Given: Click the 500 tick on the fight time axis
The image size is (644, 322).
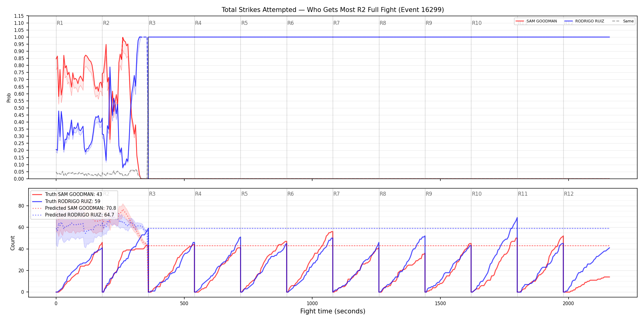Looking at the screenshot, I should (184, 303).
